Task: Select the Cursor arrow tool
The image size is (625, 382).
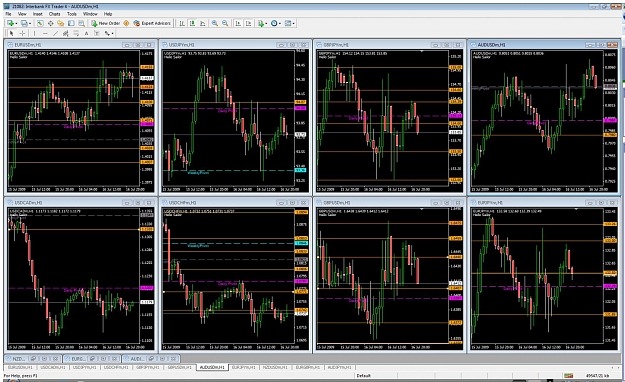Action: pos(11,33)
